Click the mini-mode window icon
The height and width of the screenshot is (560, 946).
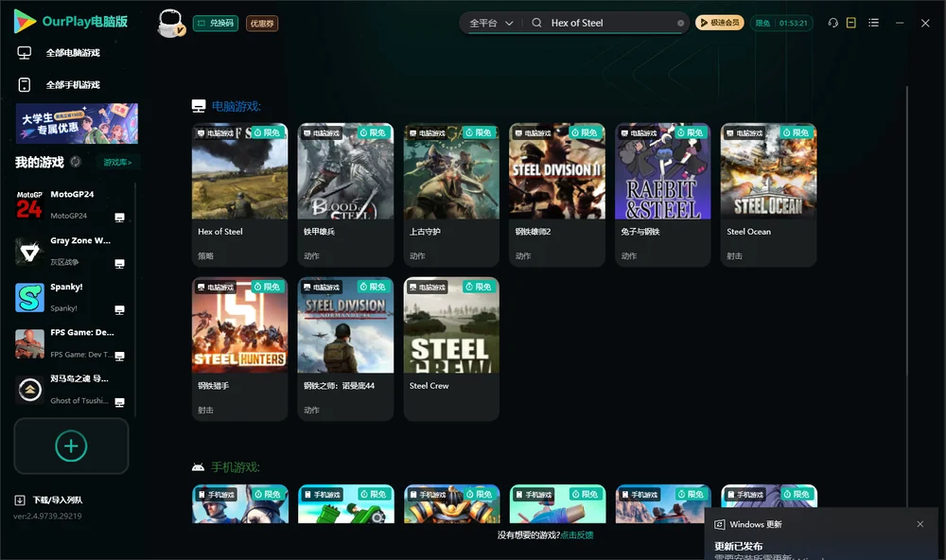coord(850,23)
